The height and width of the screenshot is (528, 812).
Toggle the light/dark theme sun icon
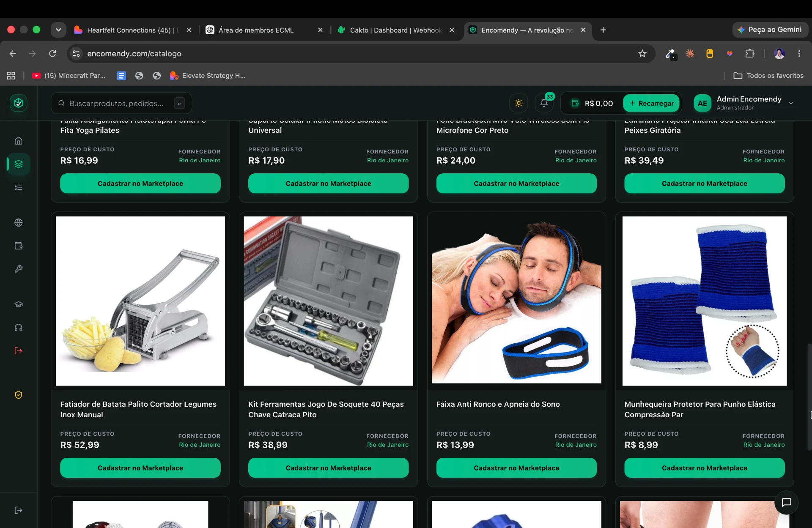click(519, 103)
